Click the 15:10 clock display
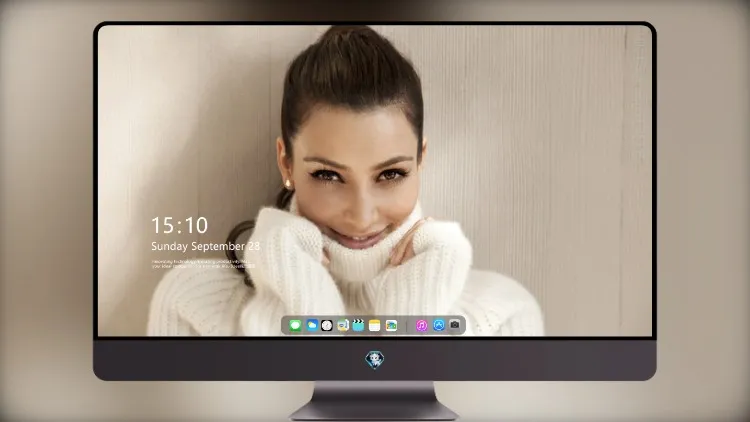 click(x=180, y=225)
